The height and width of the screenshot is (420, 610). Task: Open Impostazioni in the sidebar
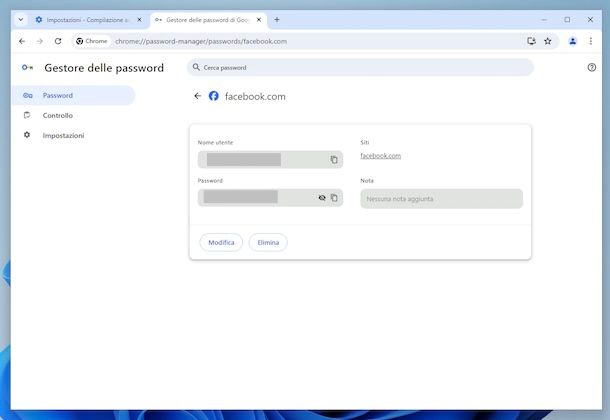[x=63, y=135]
